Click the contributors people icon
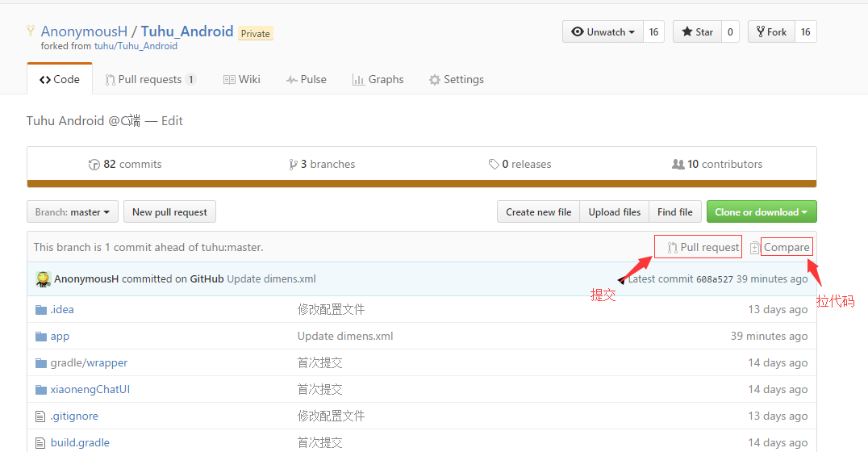 pyautogui.click(x=678, y=165)
